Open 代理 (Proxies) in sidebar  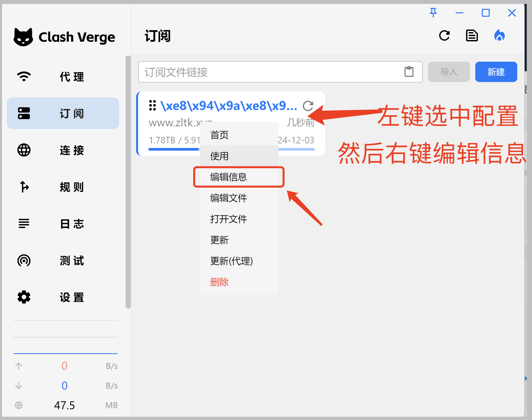coord(63,77)
